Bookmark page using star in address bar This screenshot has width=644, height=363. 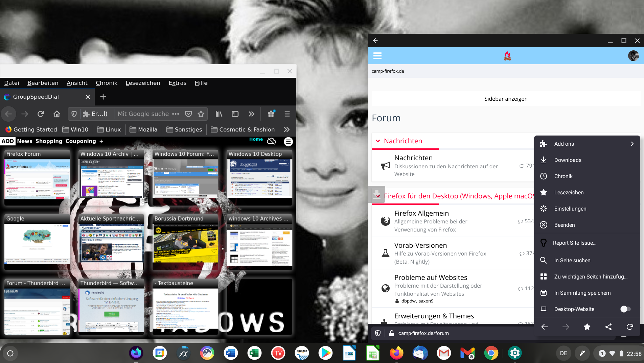(201, 114)
